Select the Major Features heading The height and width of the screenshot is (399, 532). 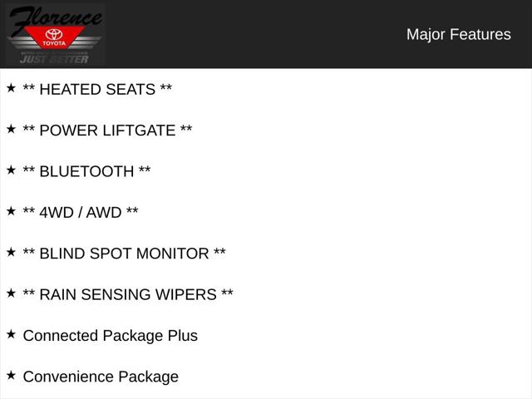459,35
